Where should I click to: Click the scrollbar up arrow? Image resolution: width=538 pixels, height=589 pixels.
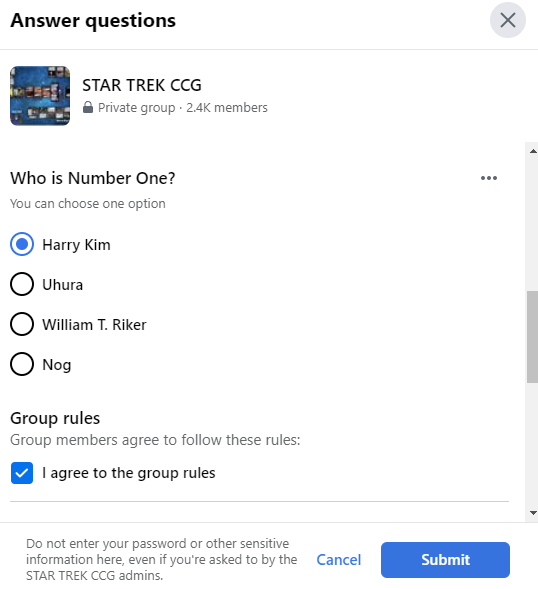(533, 151)
